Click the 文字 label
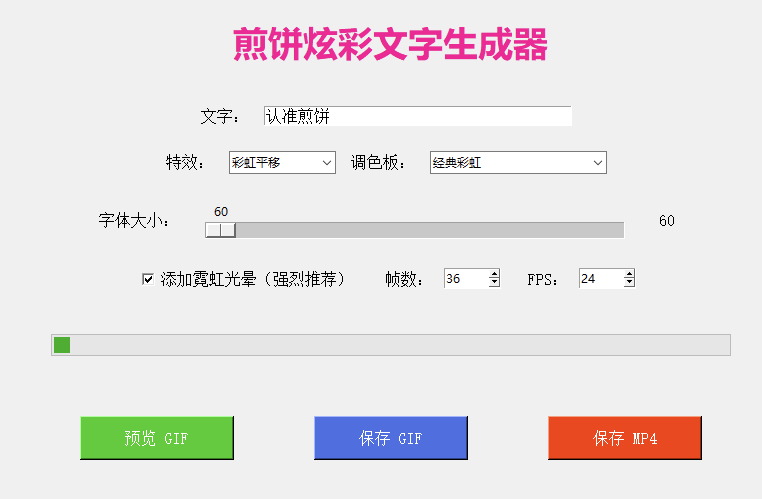The height and width of the screenshot is (499, 762). [x=220, y=117]
